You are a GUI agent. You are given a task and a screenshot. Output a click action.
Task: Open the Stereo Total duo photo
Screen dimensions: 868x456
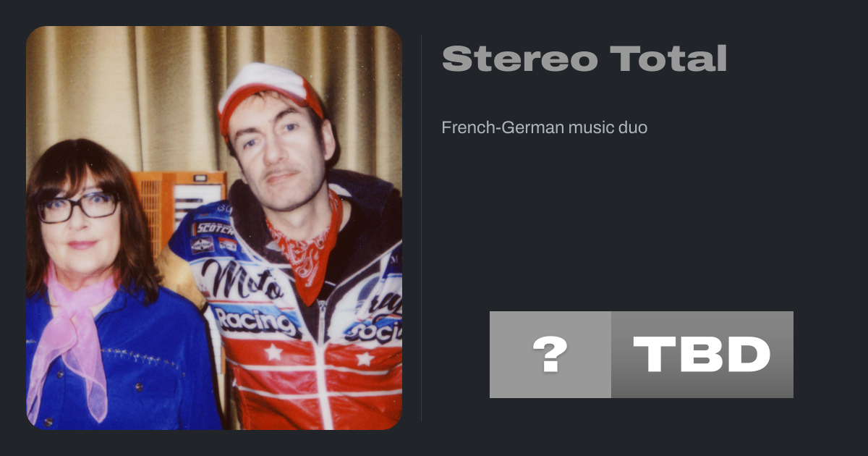[x=214, y=228]
